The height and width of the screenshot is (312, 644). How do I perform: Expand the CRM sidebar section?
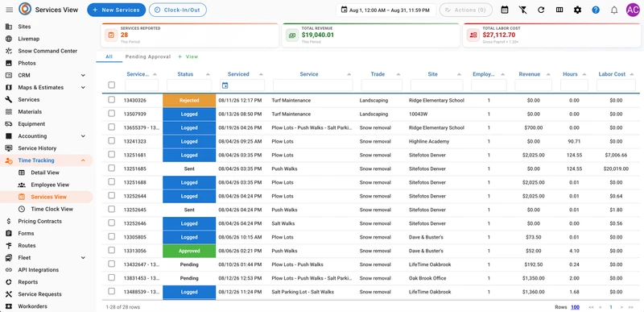click(x=83, y=75)
